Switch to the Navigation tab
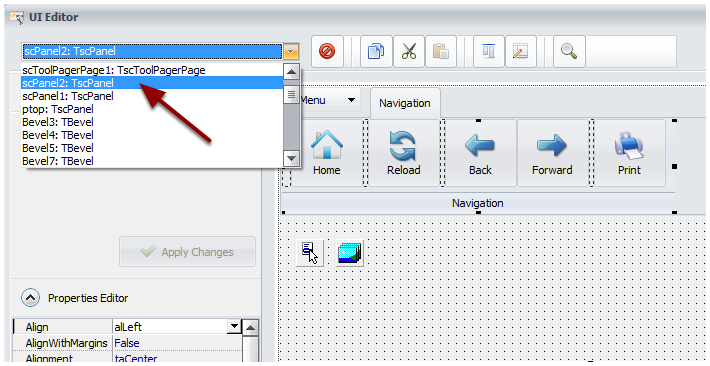Screen dimensions: 710x366 (x=405, y=103)
